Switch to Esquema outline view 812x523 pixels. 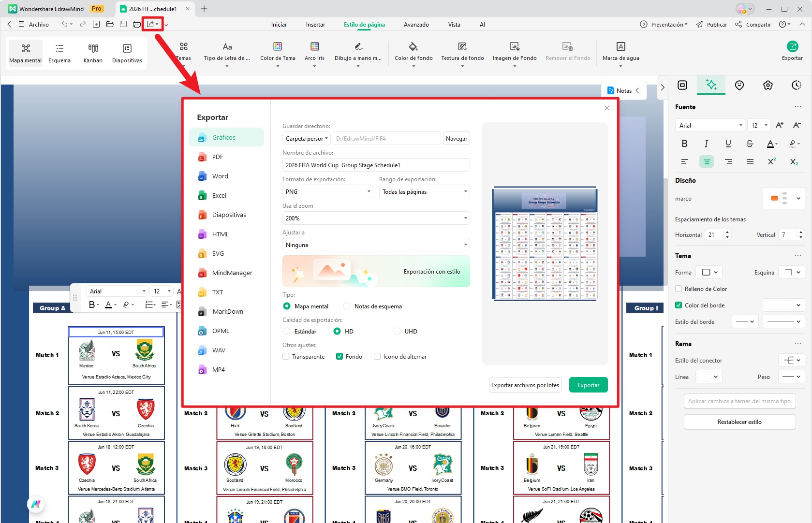(59, 53)
